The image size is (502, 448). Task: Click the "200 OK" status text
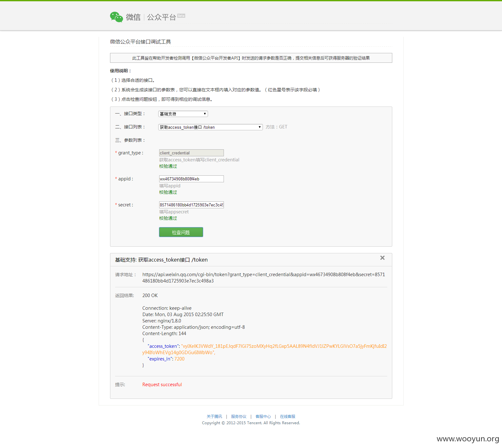coord(150,295)
